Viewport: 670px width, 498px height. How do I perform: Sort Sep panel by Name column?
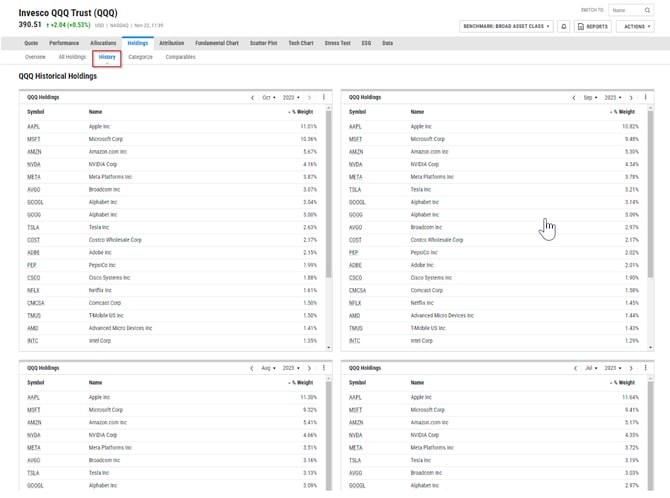click(417, 112)
